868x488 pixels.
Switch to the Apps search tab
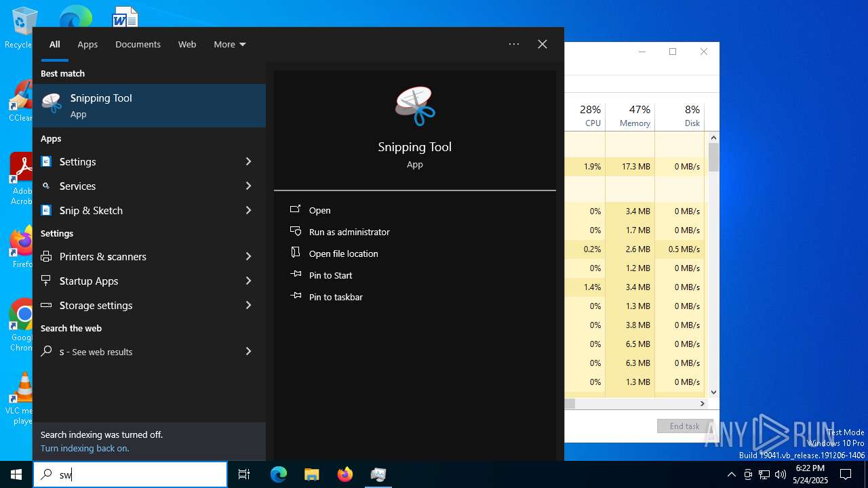(x=87, y=44)
